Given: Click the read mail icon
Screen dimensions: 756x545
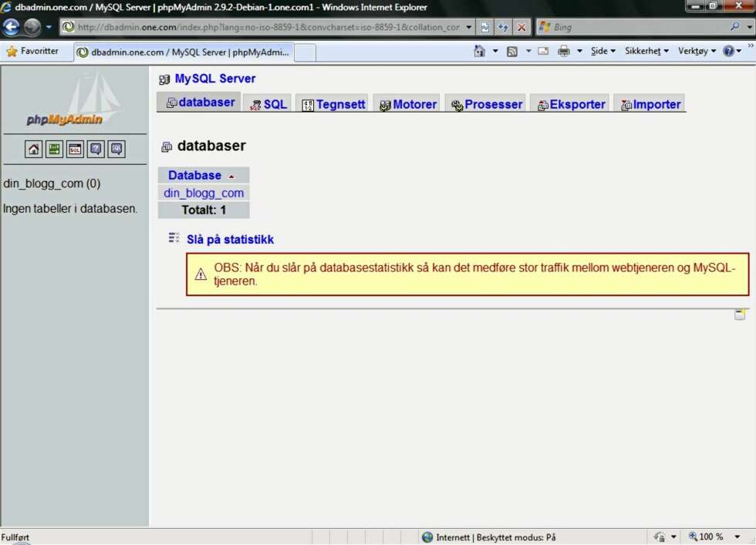Looking at the screenshot, I should (543, 51).
